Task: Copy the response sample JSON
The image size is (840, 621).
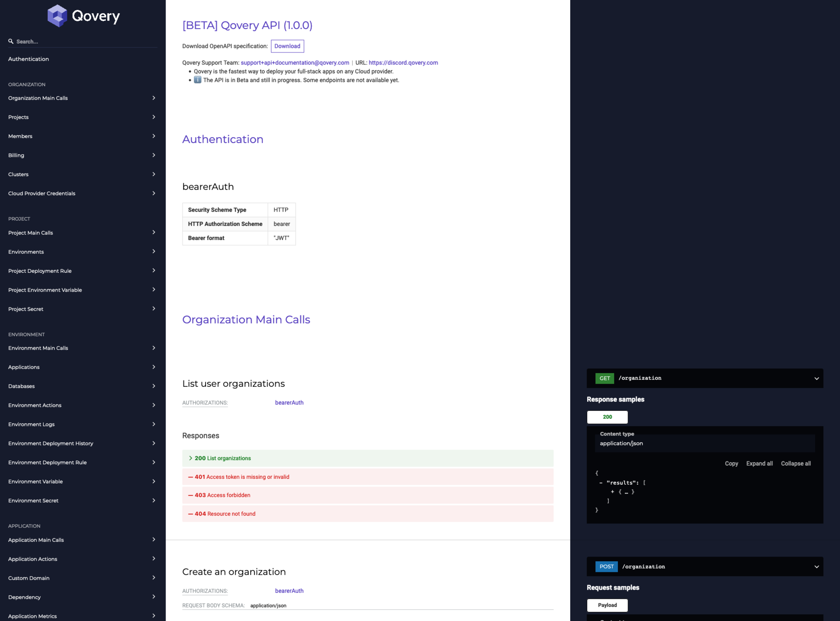Action: 731,464
